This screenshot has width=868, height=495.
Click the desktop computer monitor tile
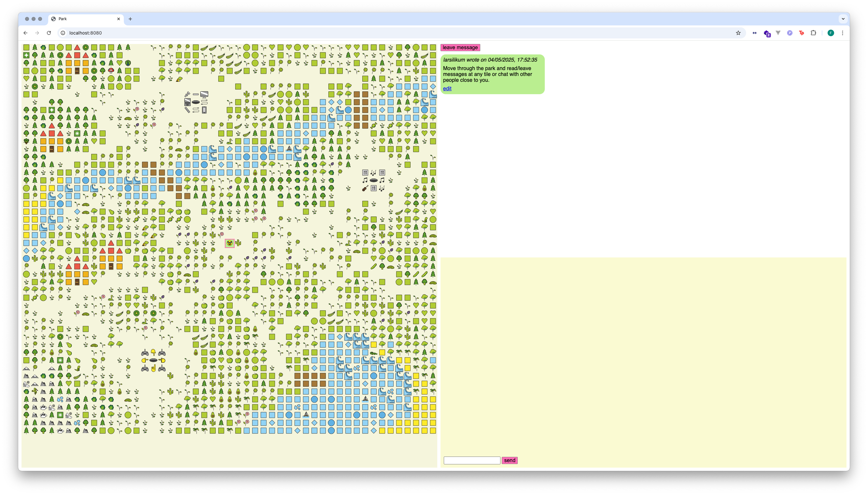tap(204, 94)
